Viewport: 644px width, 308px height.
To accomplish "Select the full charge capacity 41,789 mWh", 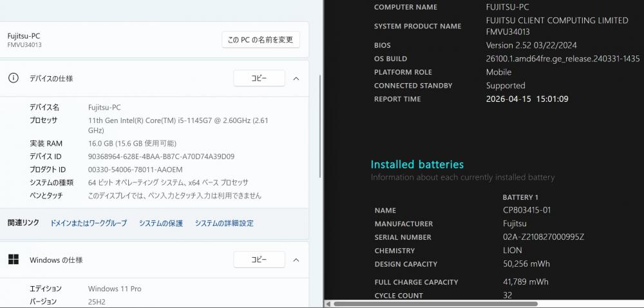I will tap(526, 282).
